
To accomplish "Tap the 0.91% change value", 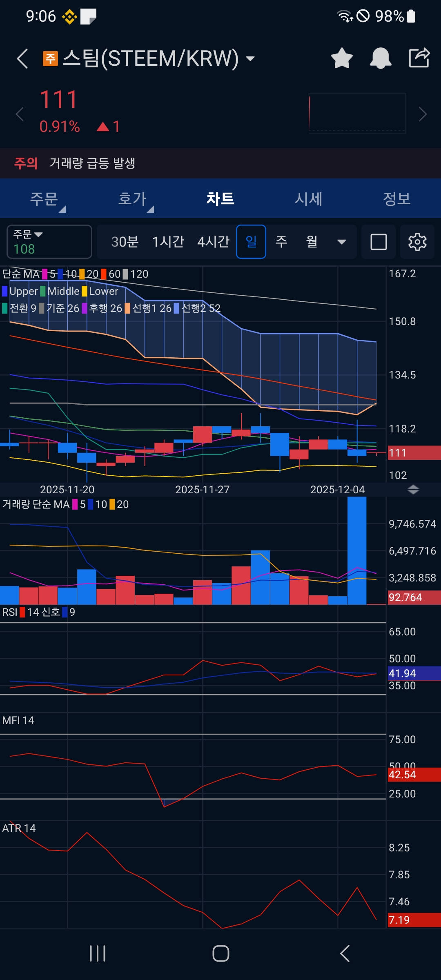I will tap(60, 127).
